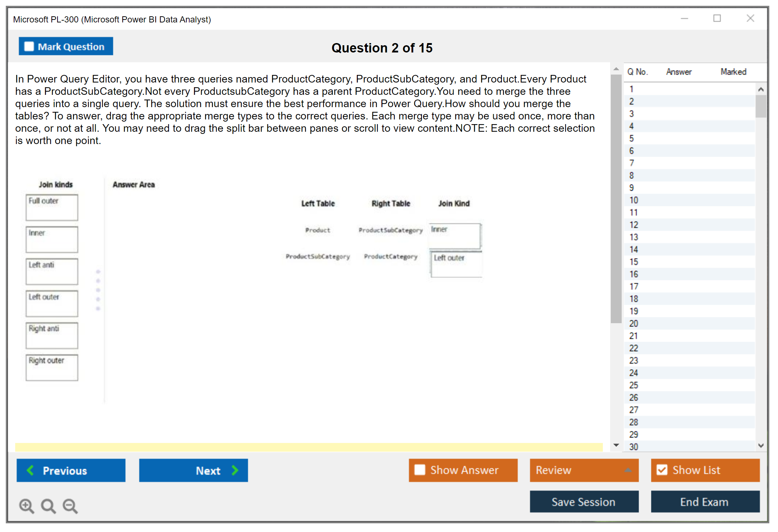Select question 15 in the list
The height and width of the screenshot is (532, 778).
pyautogui.click(x=634, y=262)
